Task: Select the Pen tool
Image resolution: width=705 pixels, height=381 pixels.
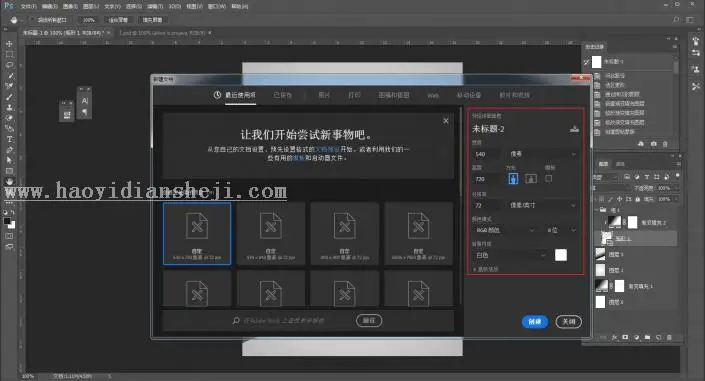Action: point(9,150)
